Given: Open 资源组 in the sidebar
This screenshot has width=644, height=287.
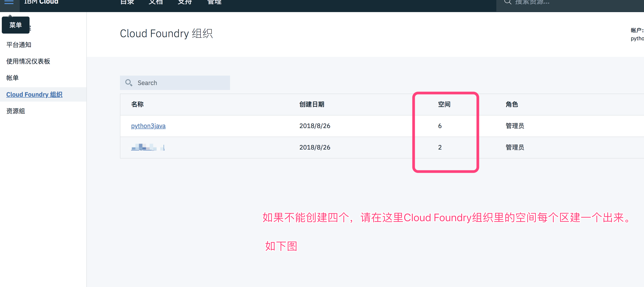Looking at the screenshot, I should tap(15, 111).
